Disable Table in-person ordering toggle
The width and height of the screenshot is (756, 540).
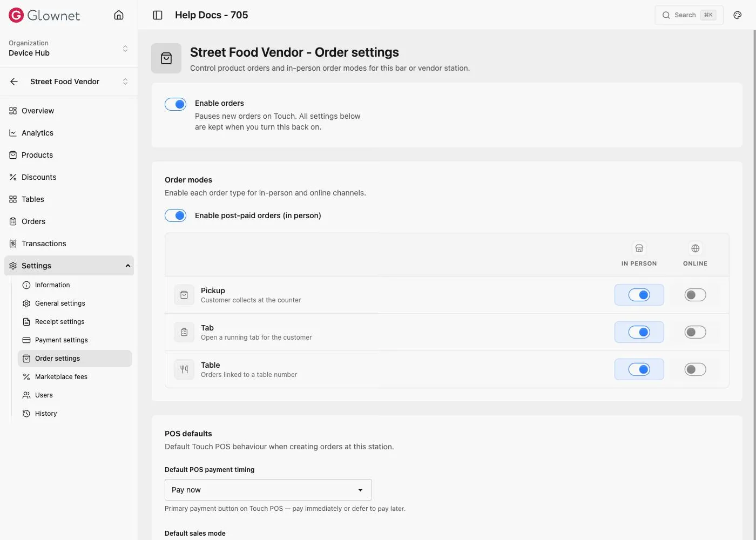click(x=639, y=369)
